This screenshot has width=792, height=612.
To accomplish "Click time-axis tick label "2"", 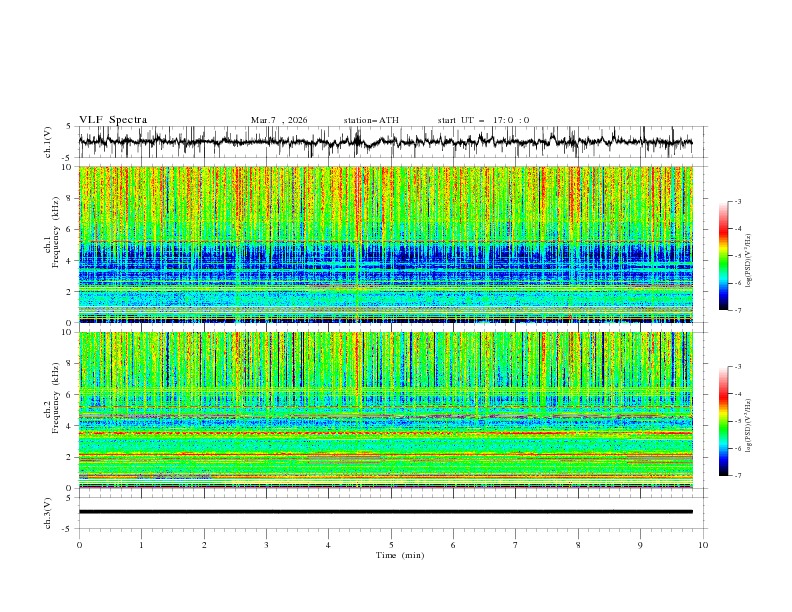I will [x=204, y=545].
